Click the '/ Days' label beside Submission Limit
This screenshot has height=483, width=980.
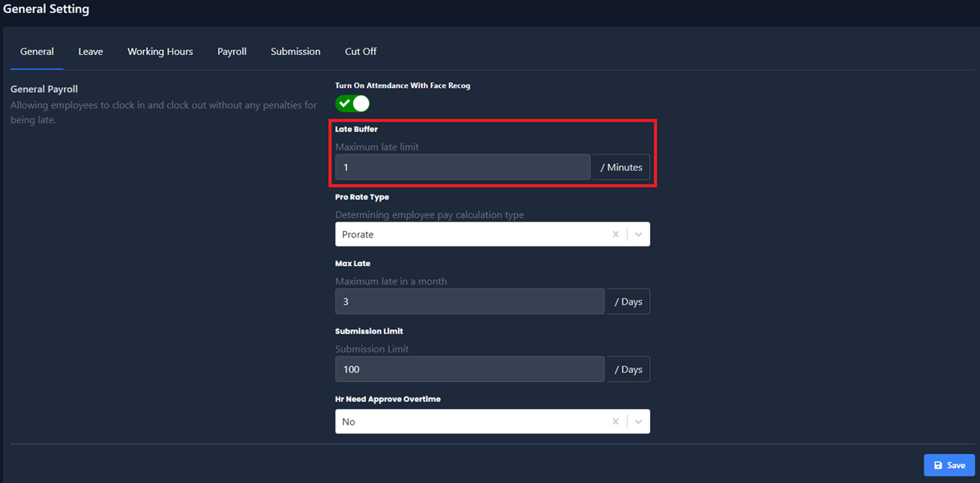(x=628, y=369)
